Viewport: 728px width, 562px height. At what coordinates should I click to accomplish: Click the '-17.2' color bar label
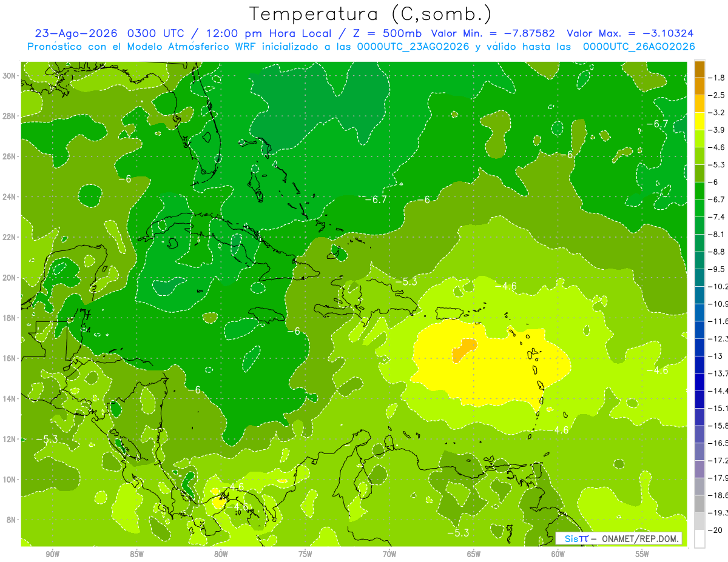click(718, 461)
